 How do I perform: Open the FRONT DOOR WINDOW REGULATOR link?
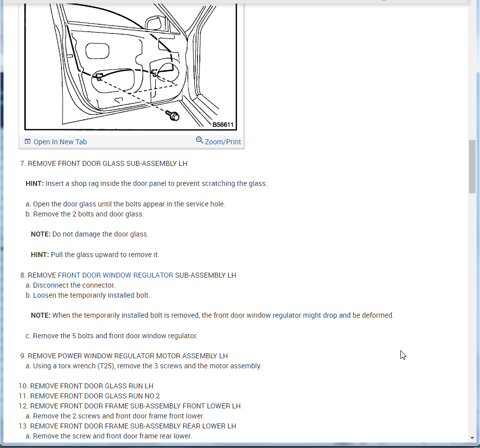click(x=115, y=275)
